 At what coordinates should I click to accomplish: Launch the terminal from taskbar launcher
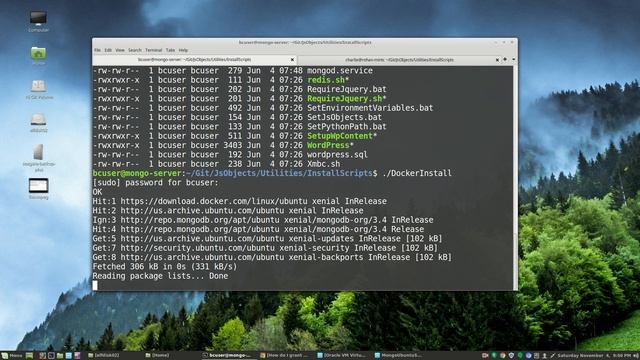pyautogui.click(x=51, y=356)
